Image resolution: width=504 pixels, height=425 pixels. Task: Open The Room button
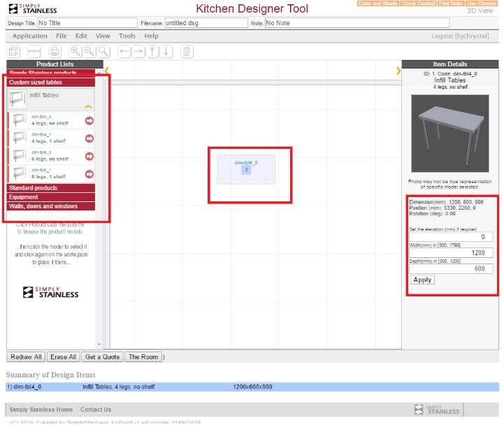143,356
